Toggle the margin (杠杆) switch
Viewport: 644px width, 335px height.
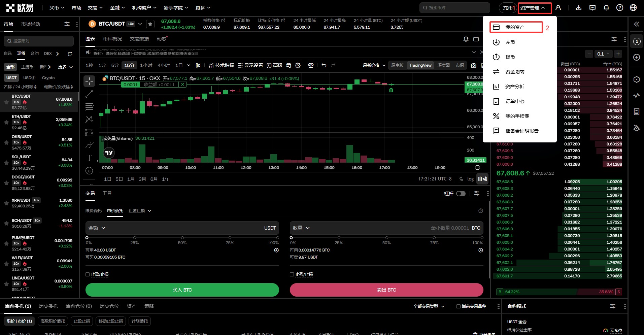[x=461, y=194]
